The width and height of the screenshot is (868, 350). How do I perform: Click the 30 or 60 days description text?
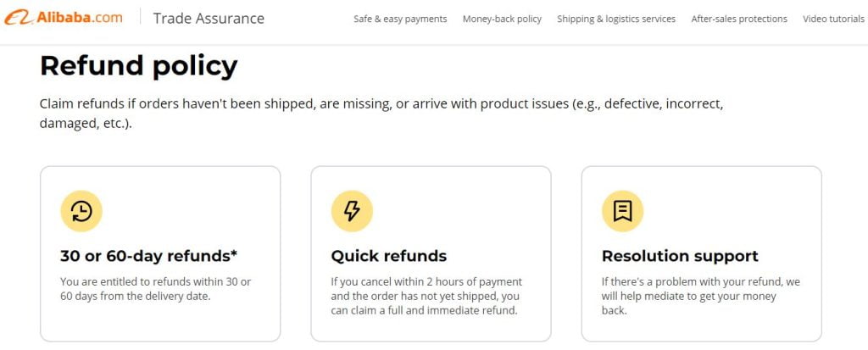(x=155, y=289)
